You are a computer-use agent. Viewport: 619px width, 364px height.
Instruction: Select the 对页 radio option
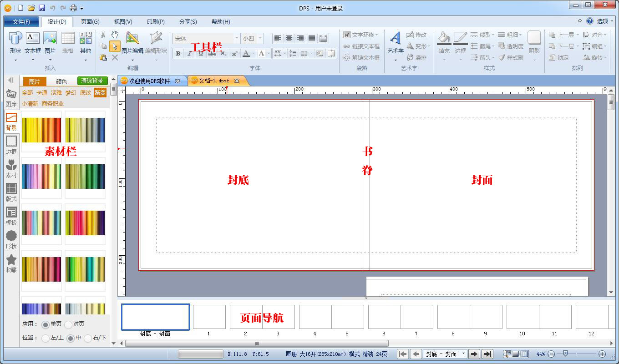click(74, 324)
